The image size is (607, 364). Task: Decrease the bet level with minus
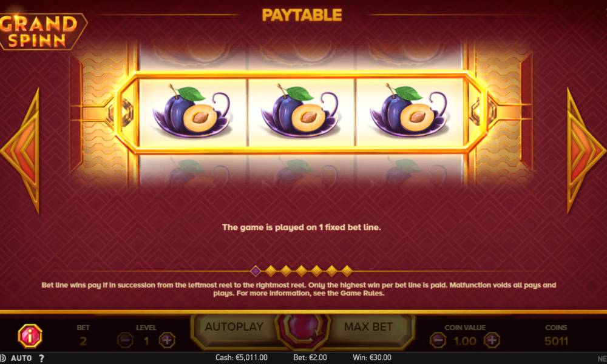pos(125,340)
